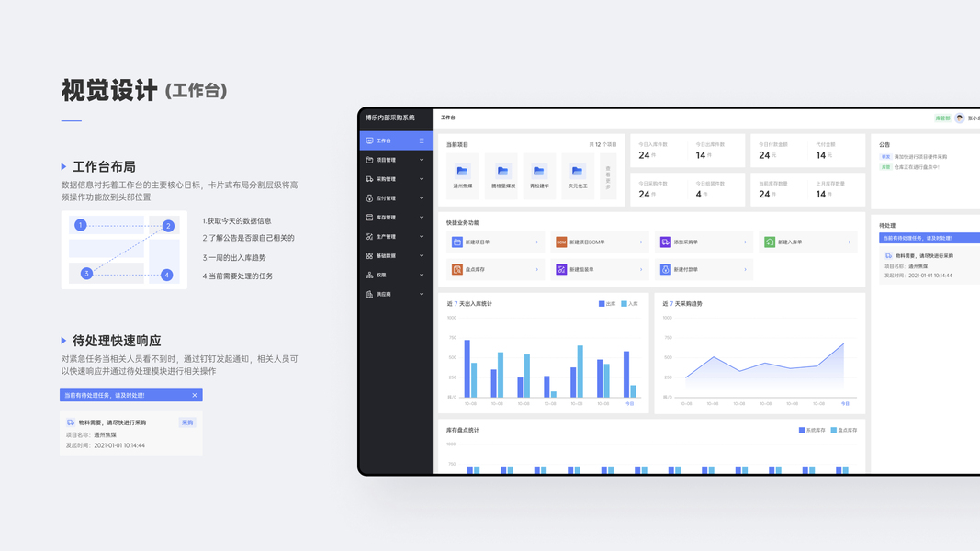Click the 应付管理 money-bag icon in sidebar
980x551 pixels.
pos(369,198)
